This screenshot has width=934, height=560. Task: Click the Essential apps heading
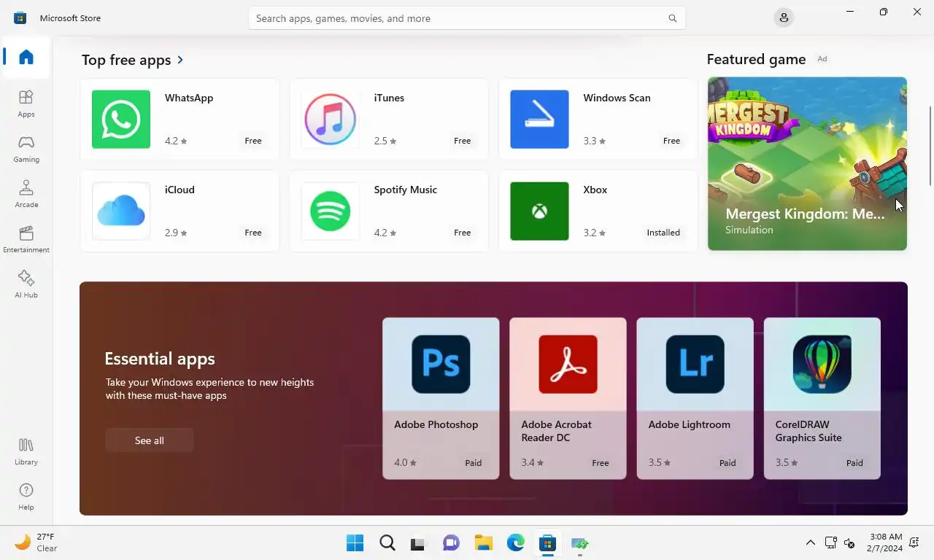click(160, 358)
